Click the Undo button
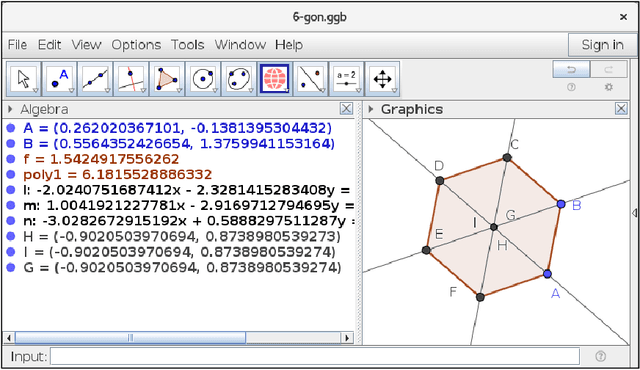 pyautogui.click(x=571, y=69)
